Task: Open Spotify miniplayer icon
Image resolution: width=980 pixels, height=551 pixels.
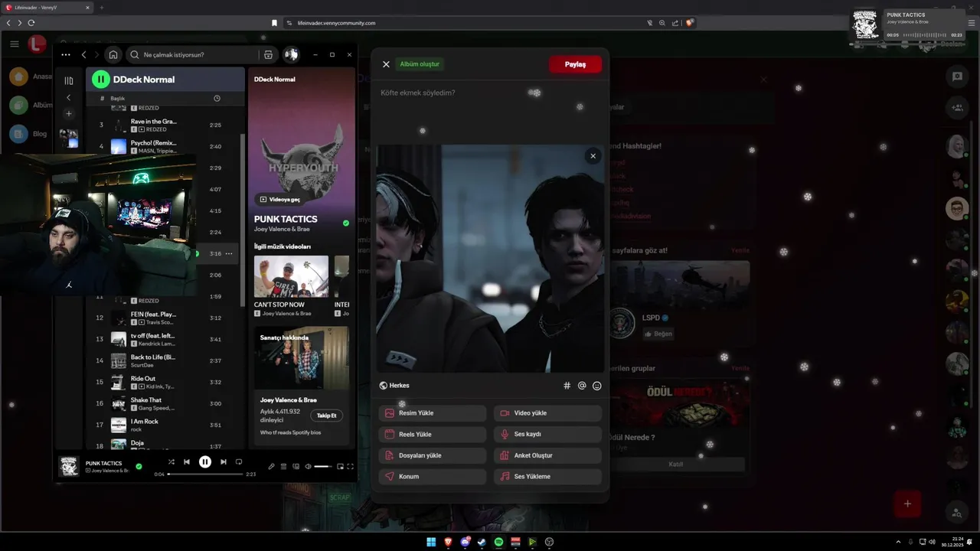Action: (x=340, y=466)
